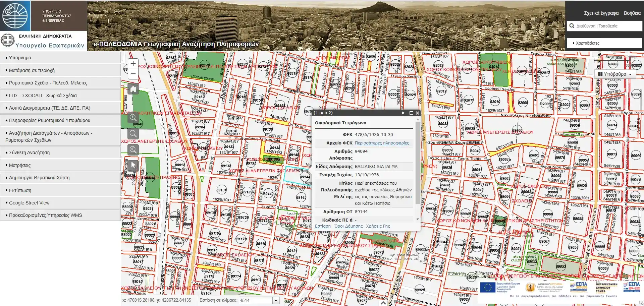Open Δημιουργία Θεματικού Χάρτη panel
Image resolution: width=644 pixels, height=306 pixels.
tap(60, 178)
